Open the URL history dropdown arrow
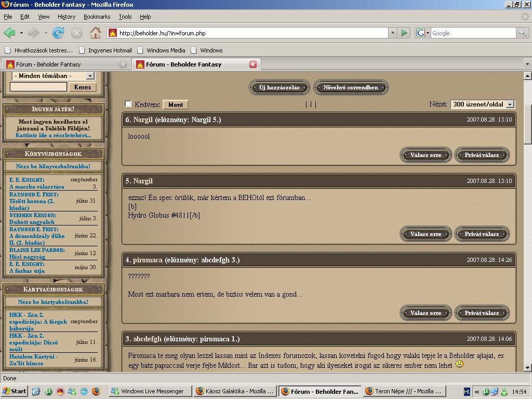This screenshot has height=399, width=532. 392,33
